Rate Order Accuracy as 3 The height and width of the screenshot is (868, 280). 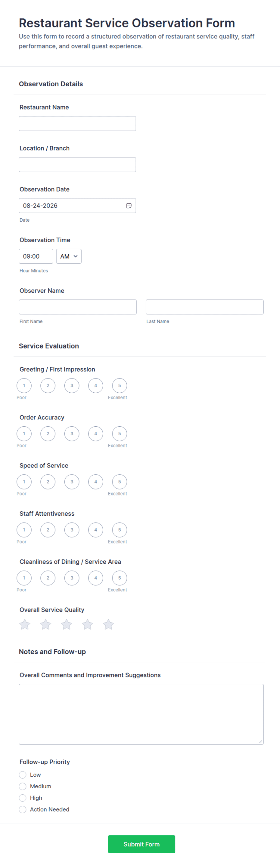[72, 434]
